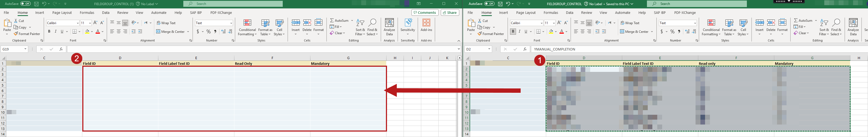
Task: Click the Comments button
Action: point(424,13)
